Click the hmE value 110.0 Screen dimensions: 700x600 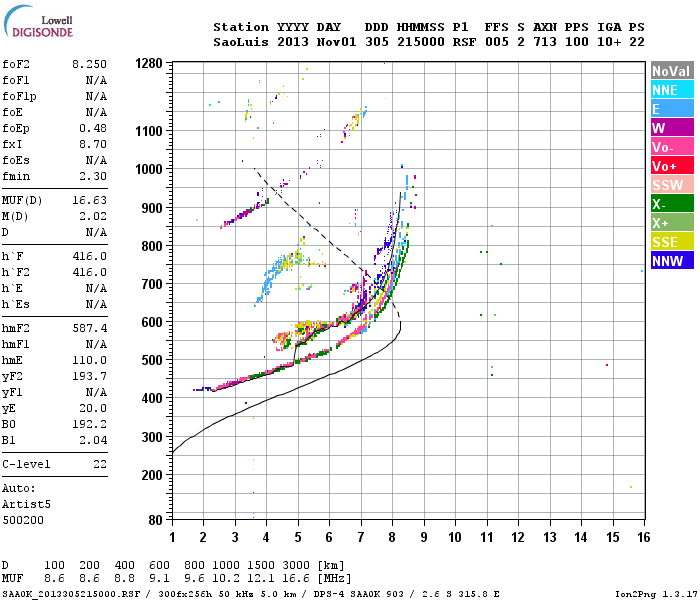pos(89,360)
